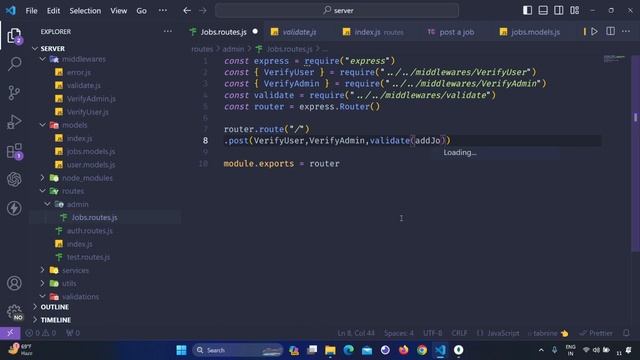Customize layout icon in title bar
This screenshot has height=360, width=640.
[x=574, y=10]
